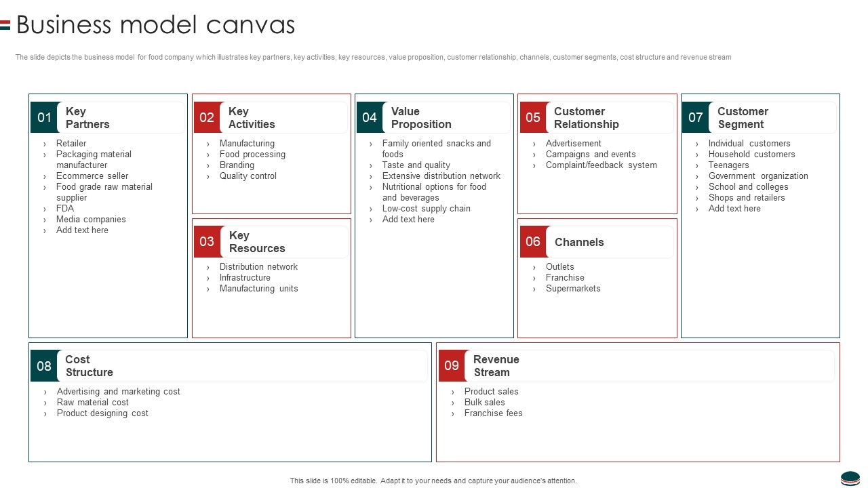
Task: Click the "Manufacturing units" bullet
Action: (258, 289)
